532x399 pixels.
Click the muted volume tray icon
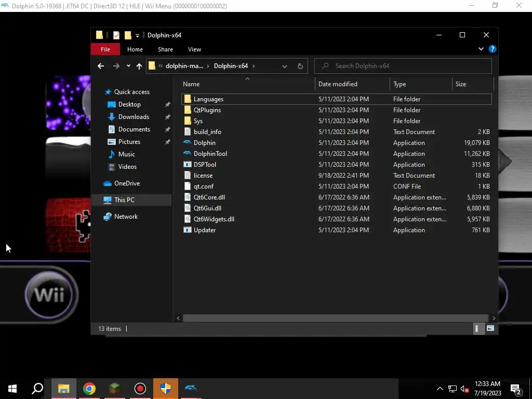(x=464, y=389)
